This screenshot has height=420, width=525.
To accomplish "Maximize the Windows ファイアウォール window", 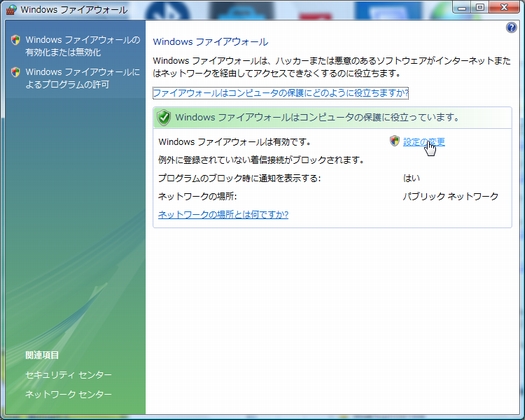I will [x=480, y=7].
